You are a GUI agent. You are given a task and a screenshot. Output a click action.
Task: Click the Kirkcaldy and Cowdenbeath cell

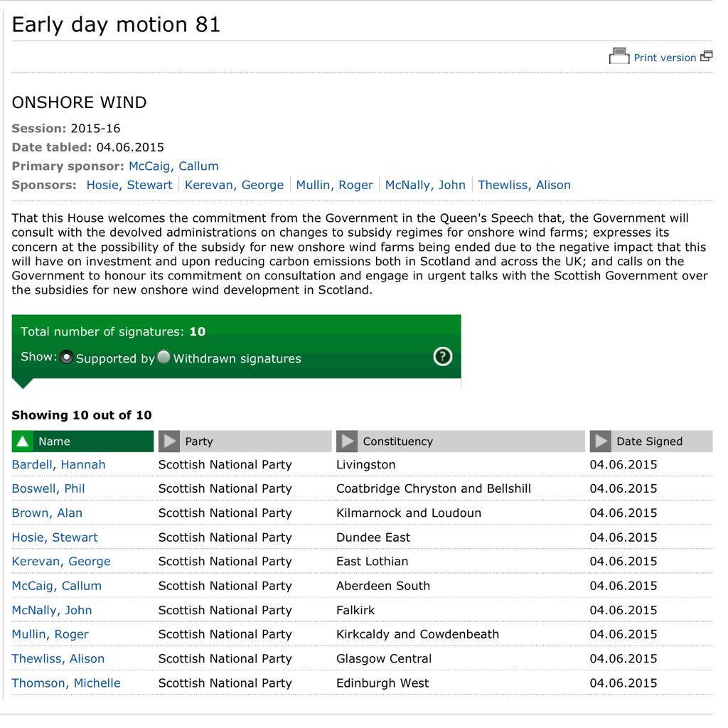coord(418,635)
